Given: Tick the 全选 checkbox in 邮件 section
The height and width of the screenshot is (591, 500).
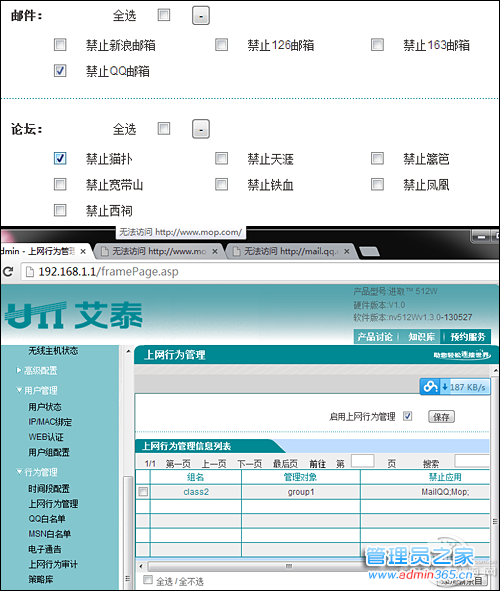Looking at the screenshot, I should click(164, 15).
